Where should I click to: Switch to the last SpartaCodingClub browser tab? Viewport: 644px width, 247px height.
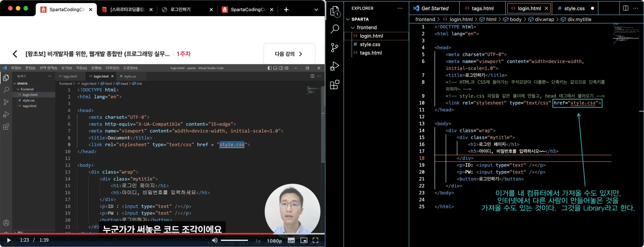pyautogui.click(x=248, y=10)
